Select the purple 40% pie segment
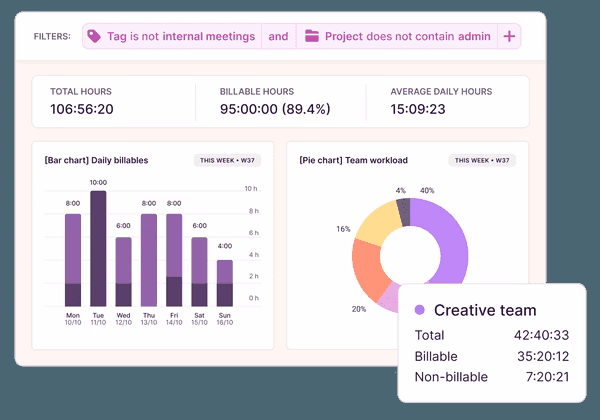This screenshot has height=420, width=600. [448, 240]
